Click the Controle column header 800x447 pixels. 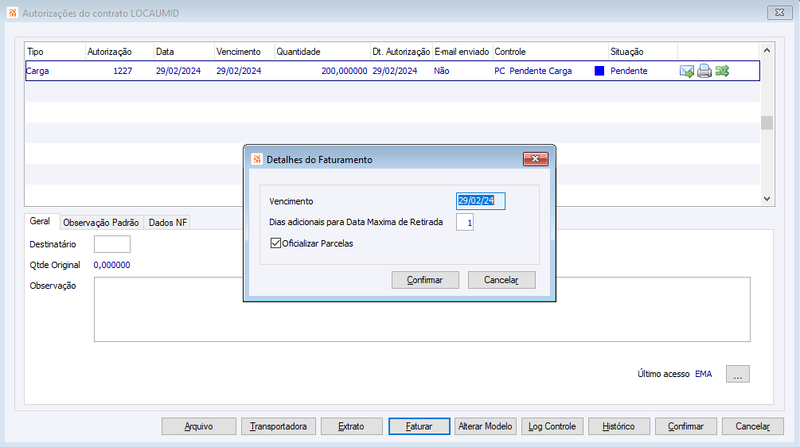[x=551, y=52]
